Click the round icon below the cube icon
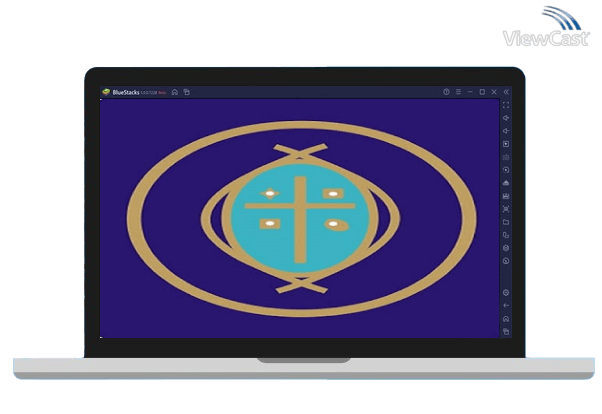 (506, 261)
